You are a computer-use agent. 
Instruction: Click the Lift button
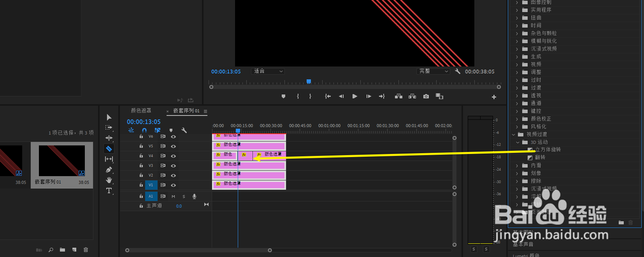click(399, 96)
